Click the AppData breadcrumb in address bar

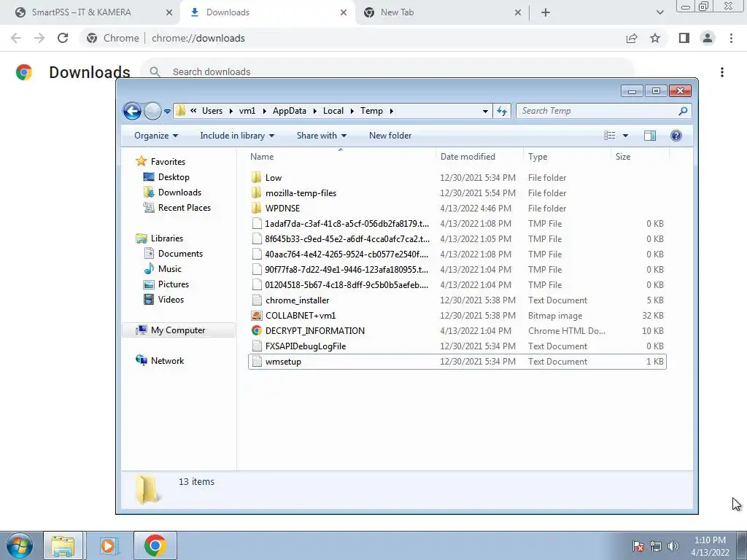point(289,111)
